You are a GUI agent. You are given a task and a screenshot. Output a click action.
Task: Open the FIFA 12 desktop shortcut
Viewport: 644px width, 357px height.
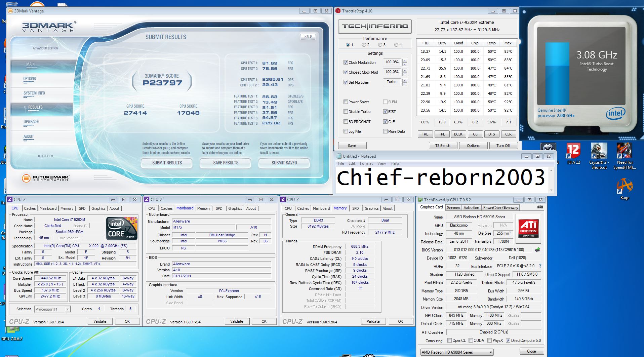pyautogui.click(x=573, y=154)
